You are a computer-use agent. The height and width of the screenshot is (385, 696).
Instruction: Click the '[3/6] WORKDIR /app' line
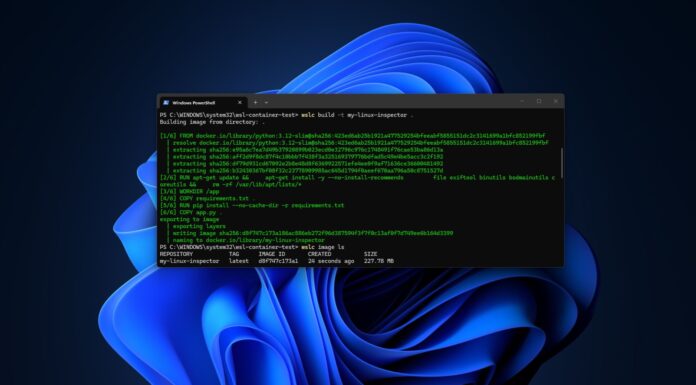[x=190, y=192]
